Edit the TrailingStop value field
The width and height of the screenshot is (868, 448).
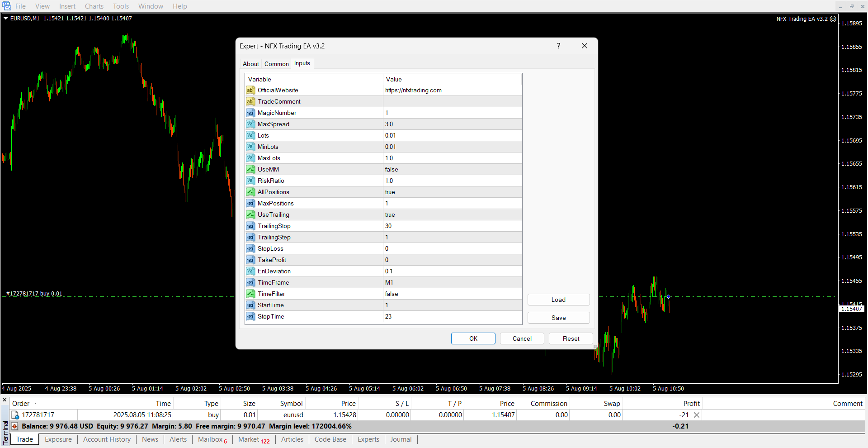point(452,226)
